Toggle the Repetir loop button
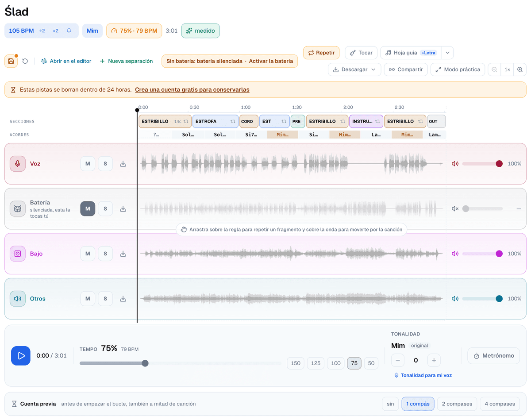This screenshot has width=531, height=420. [x=321, y=53]
